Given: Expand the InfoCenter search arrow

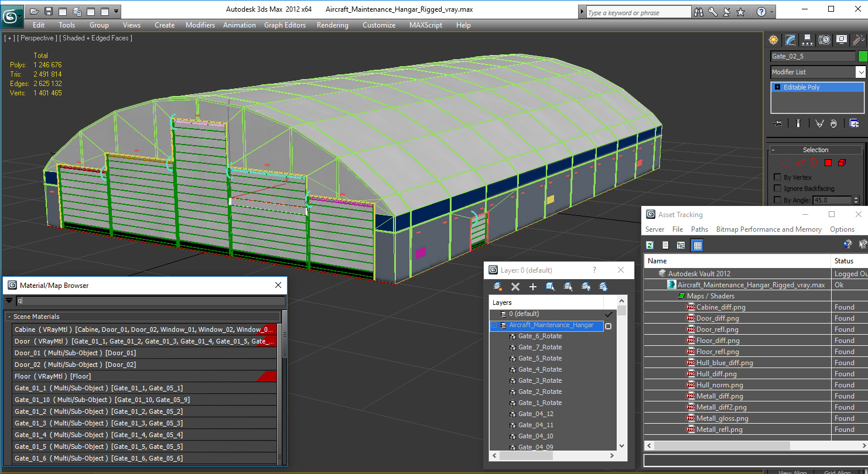Looking at the screenshot, I should (582, 12).
